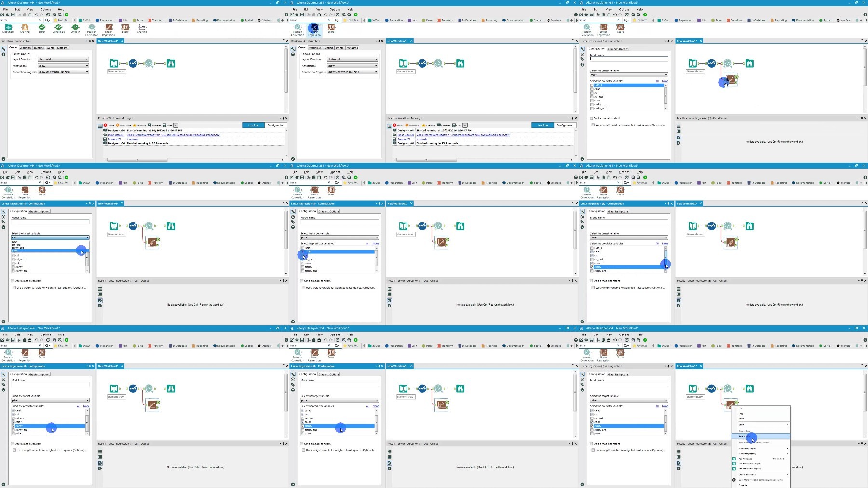Click the Model name field in top-right frame
Image resolution: width=868 pixels, height=488 pixels.
(x=629, y=59)
